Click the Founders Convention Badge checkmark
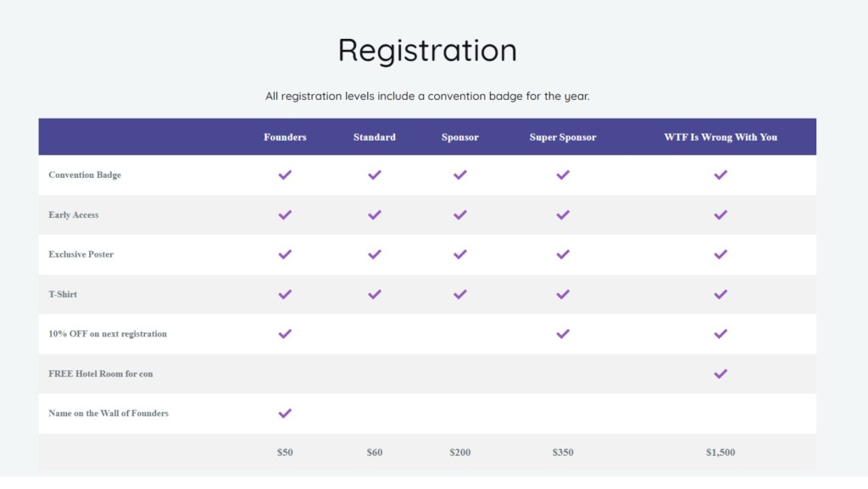 click(x=285, y=175)
